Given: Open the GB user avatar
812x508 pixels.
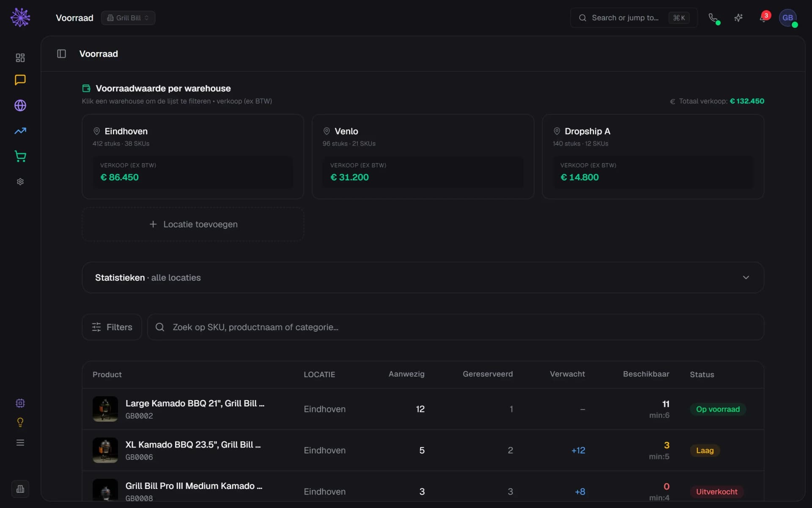Looking at the screenshot, I should (787, 18).
